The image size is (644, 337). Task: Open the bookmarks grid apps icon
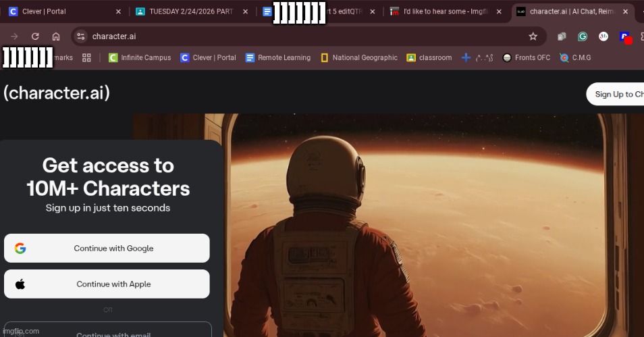click(86, 58)
